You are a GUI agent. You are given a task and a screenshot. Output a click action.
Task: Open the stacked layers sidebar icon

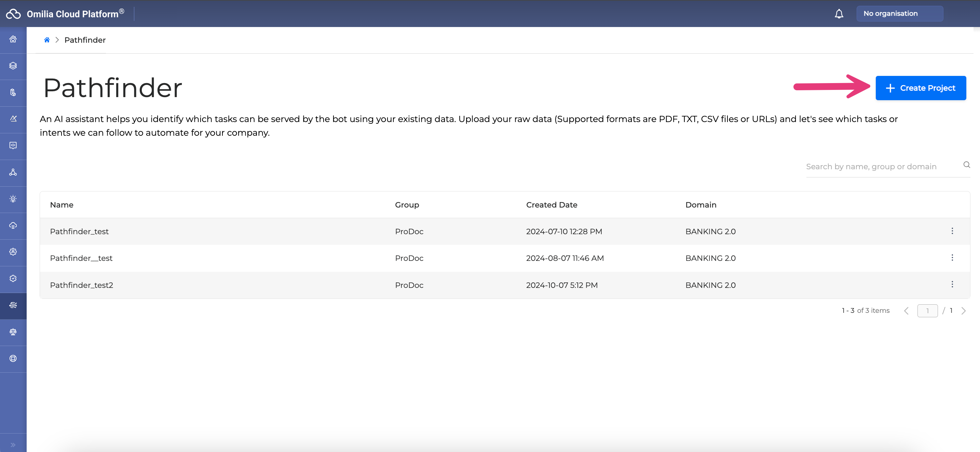13,66
